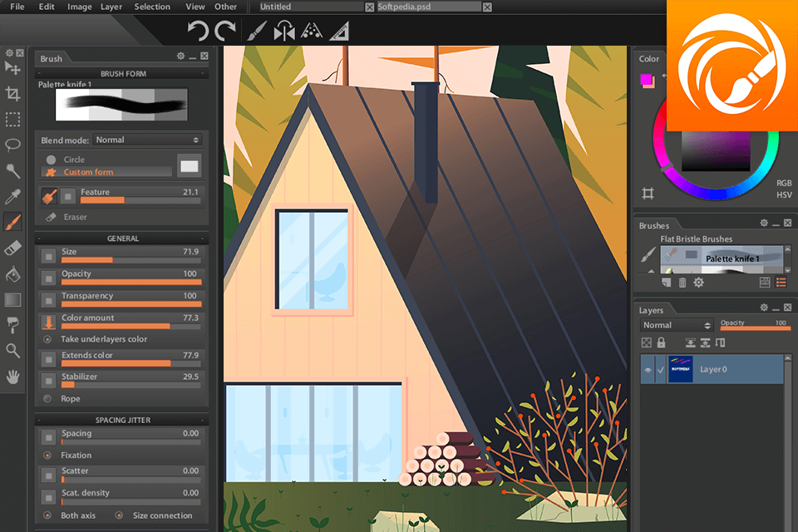Viewport: 798px width, 532px height.
Task: Select the Gradient tool
Action: 12,299
